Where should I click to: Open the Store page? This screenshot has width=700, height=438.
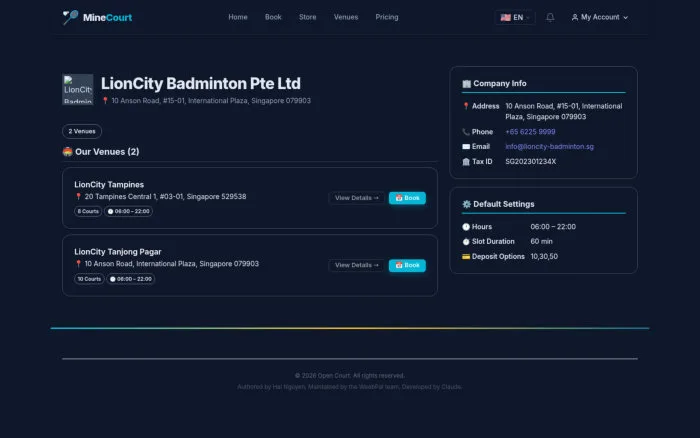(x=308, y=17)
